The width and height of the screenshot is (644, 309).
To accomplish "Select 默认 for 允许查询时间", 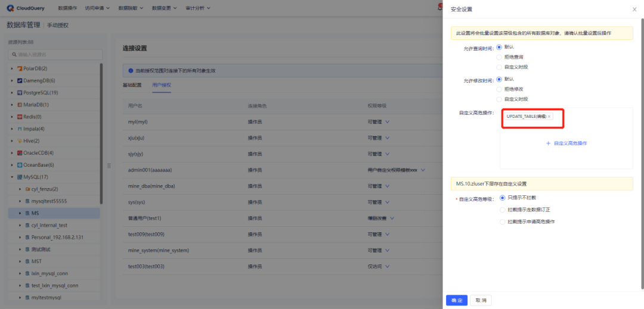I will tap(499, 47).
